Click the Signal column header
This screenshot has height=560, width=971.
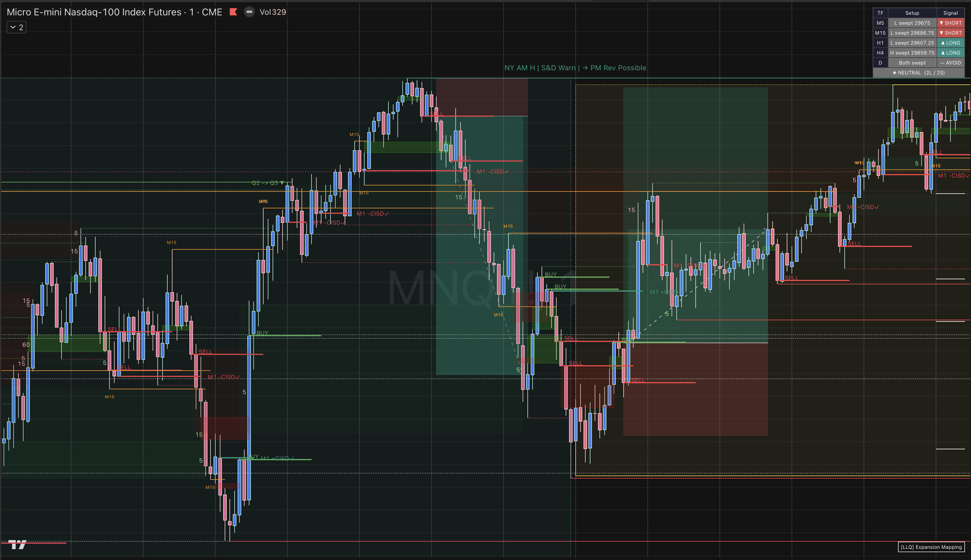(x=950, y=13)
